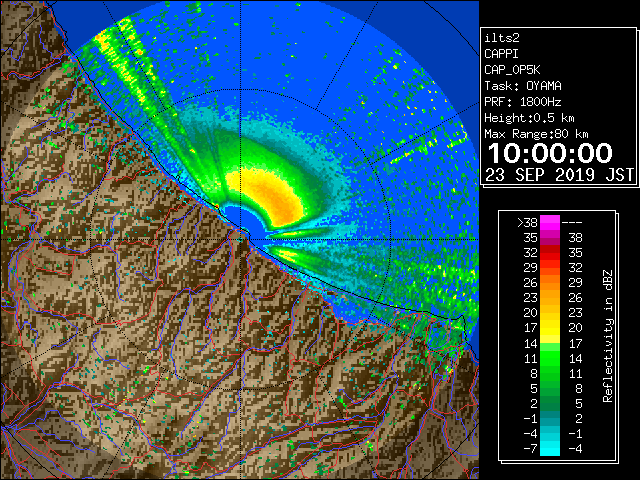Click the orange 26 dBZ legend swatch
This screenshot has height=480, width=640.
tap(550, 283)
